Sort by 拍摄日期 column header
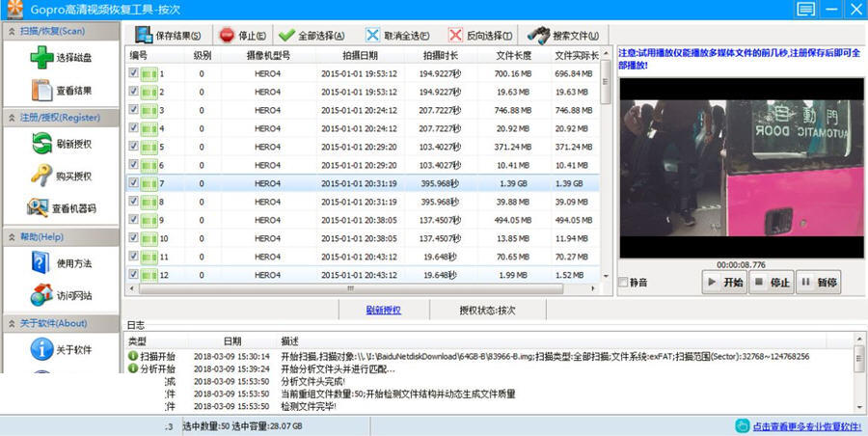868x436 pixels. click(361, 55)
